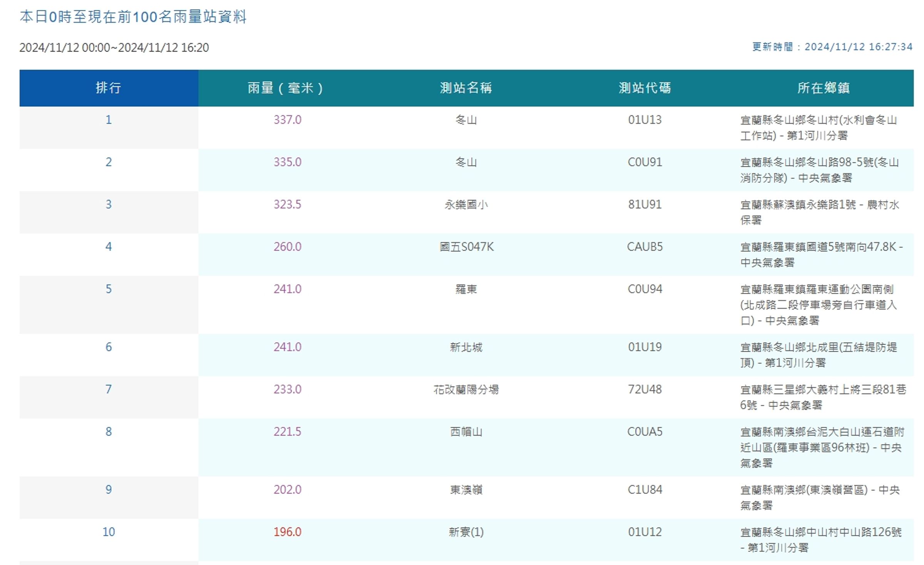This screenshot has height=565, width=924.
Task: Click the 排行 column header
Action: coord(109,88)
